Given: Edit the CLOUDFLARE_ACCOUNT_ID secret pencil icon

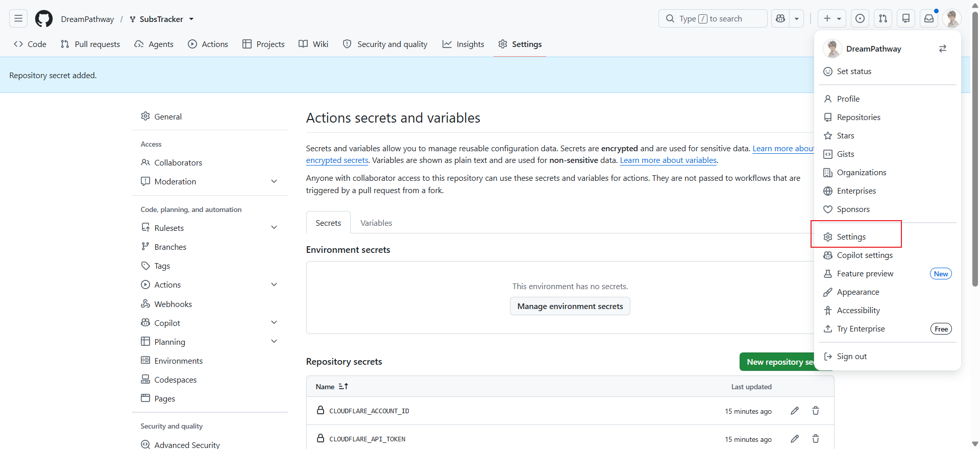Looking at the screenshot, I should point(795,411).
